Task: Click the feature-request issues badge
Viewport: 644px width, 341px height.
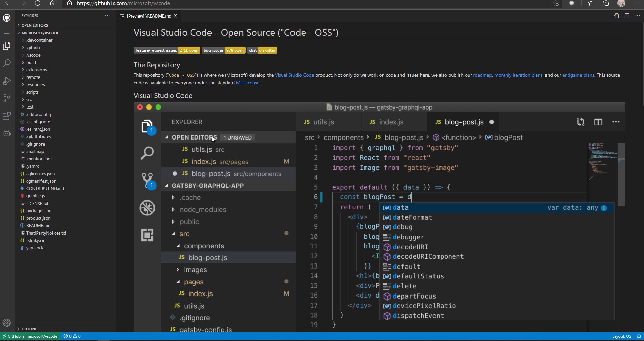Action: click(167, 50)
